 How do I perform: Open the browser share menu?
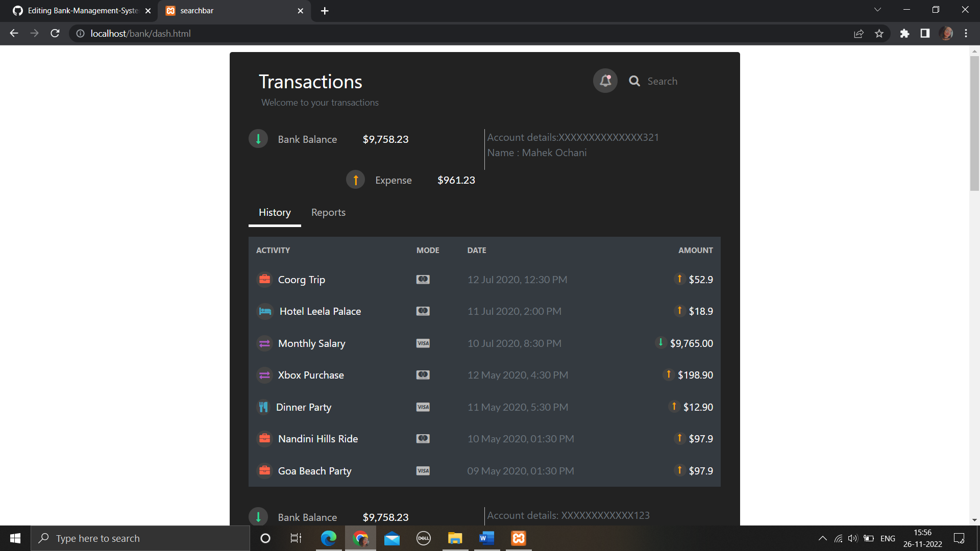(859, 33)
